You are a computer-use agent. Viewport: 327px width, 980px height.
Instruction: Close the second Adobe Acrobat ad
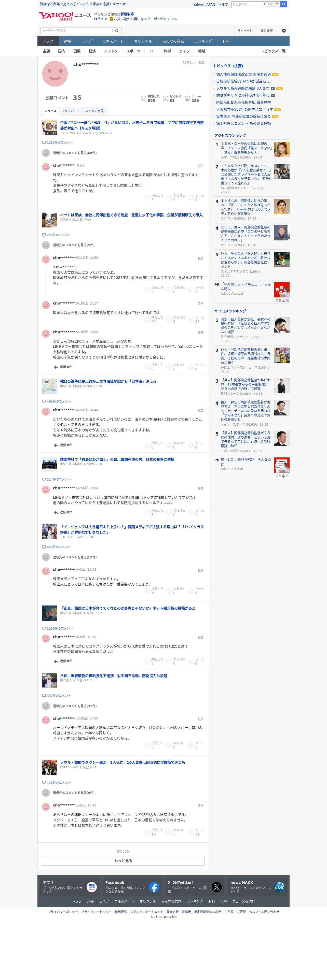[288, 476]
